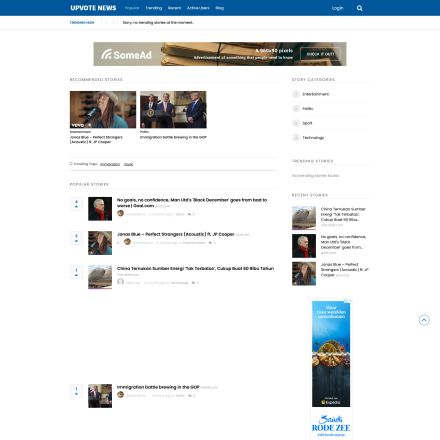Open Jonas Blue popular story thumbnail
This screenshot has width=440, height=440.
[x=100, y=243]
